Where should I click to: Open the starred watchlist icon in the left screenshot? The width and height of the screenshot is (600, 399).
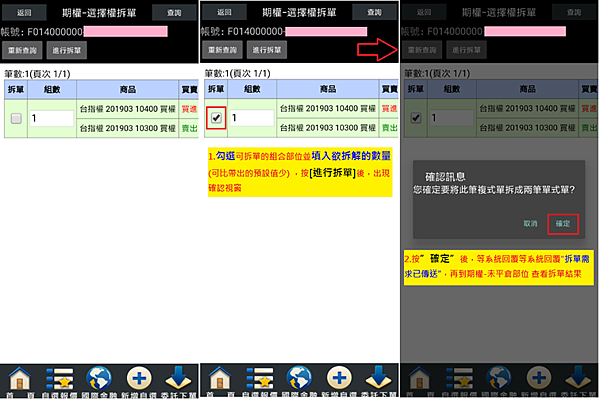[59, 379]
